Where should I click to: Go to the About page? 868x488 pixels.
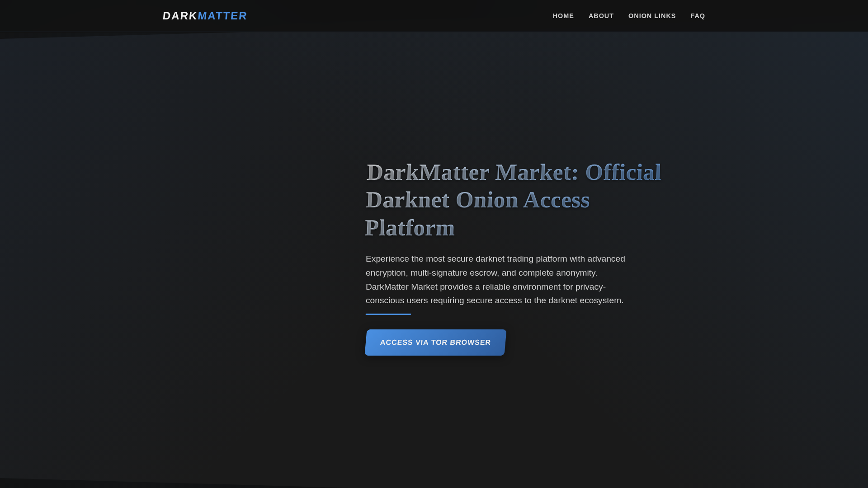(601, 16)
